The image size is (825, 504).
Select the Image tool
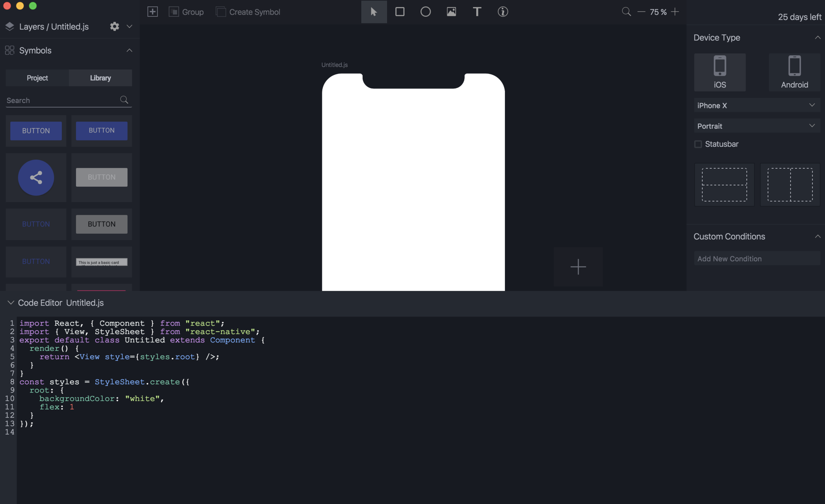[451, 12]
